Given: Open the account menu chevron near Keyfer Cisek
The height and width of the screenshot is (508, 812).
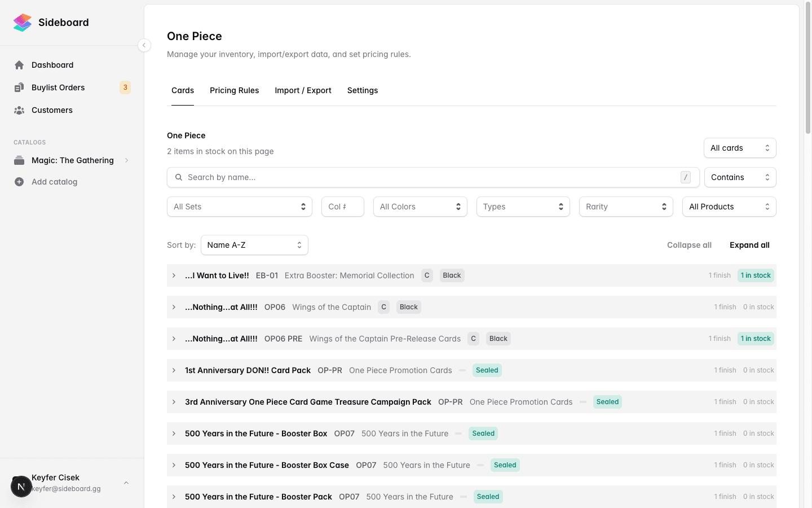Looking at the screenshot, I should (126, 483).
